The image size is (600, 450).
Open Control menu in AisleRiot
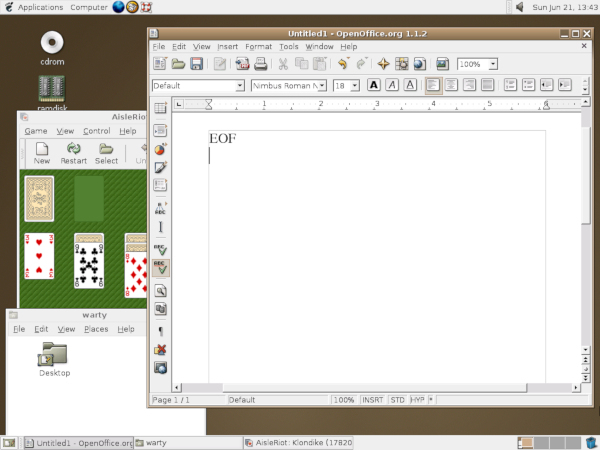96,131
